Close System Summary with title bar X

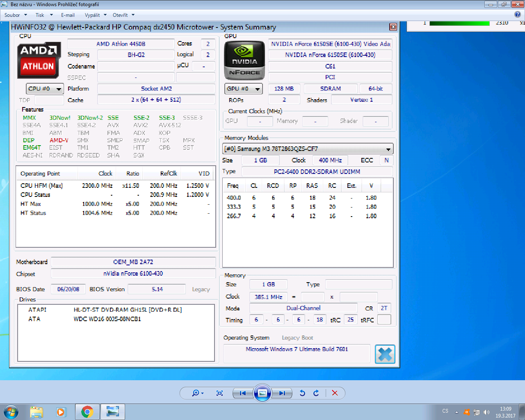tap(393, 27)
